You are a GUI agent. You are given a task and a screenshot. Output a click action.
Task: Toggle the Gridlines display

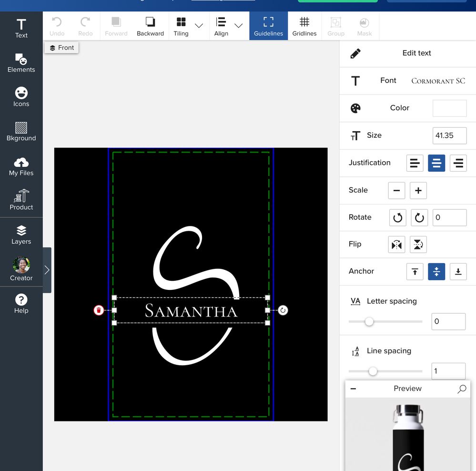[304, 26]
